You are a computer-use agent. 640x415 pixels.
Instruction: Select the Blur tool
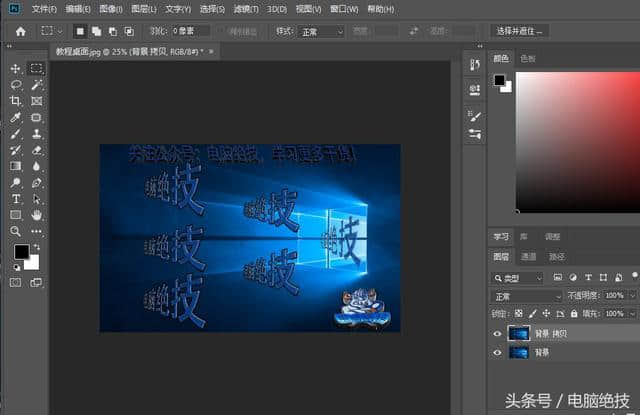click(x=36, y=166)
